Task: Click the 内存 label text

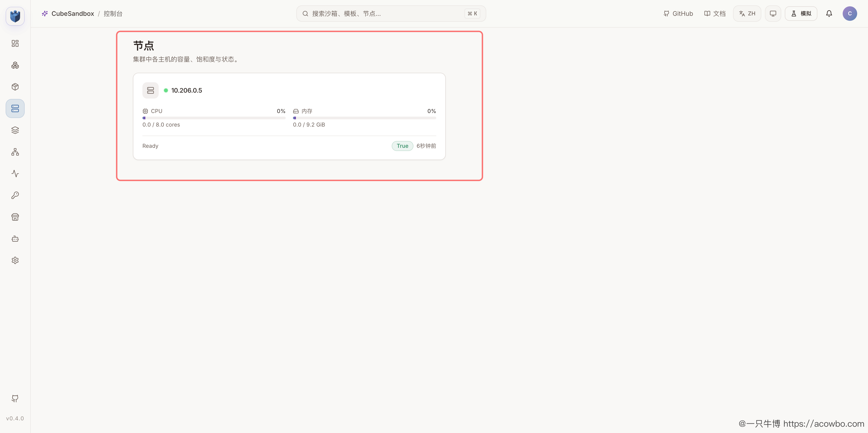Action: (307, 111)
